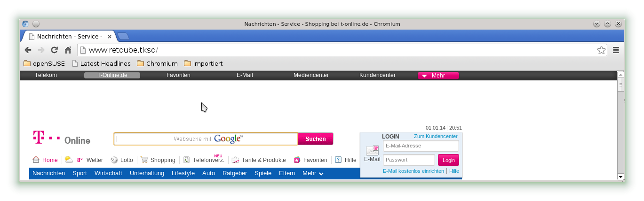Open the home page via house icon
Image resolution: width=644 pixels, height=201 pixels.
point(68,50)
